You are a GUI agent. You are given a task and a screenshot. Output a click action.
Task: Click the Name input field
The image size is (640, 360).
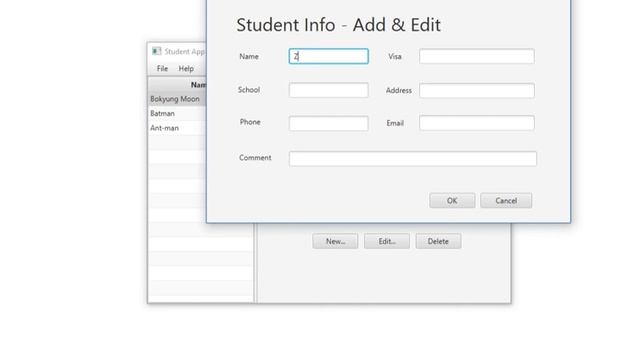click(329, 56)
